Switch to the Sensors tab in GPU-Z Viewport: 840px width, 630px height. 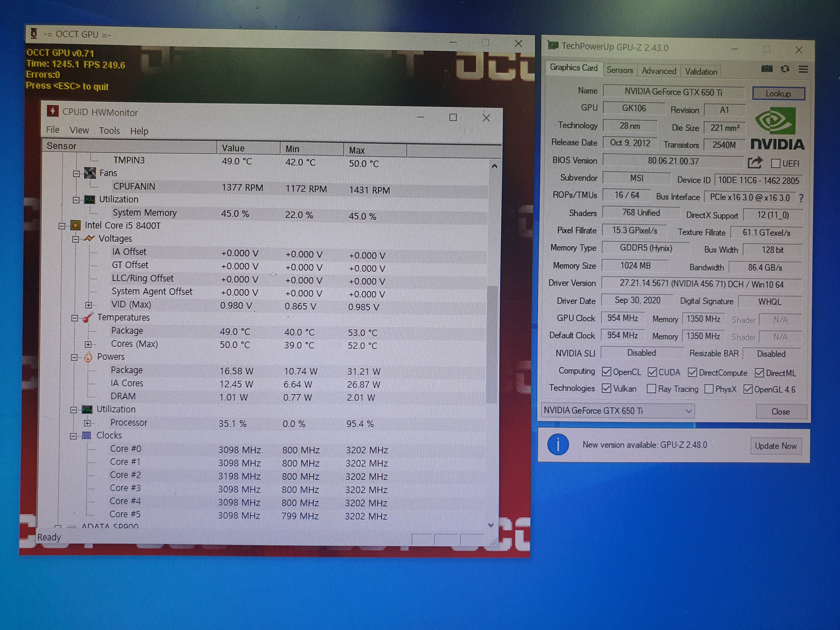(x=619, y=70)
